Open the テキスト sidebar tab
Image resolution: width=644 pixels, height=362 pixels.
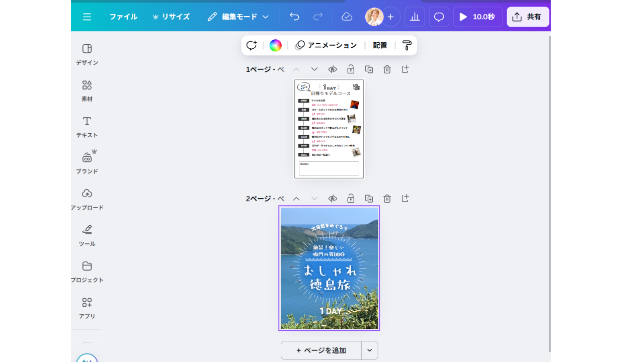pyautogui.click(x=87, y=127)
